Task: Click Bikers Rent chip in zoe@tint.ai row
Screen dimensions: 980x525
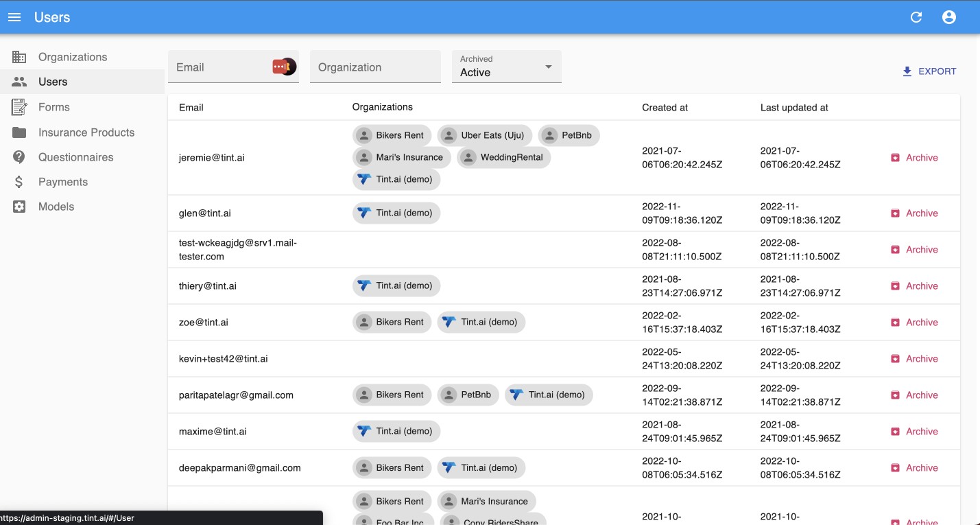Action: [x=392, y=322]
